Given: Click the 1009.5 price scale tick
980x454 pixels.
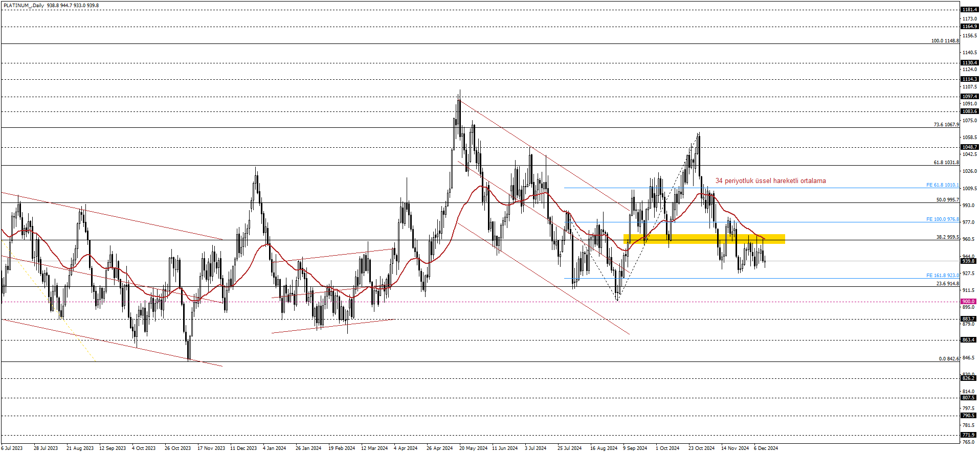Looking at the screenshot, I should point(969,189).
